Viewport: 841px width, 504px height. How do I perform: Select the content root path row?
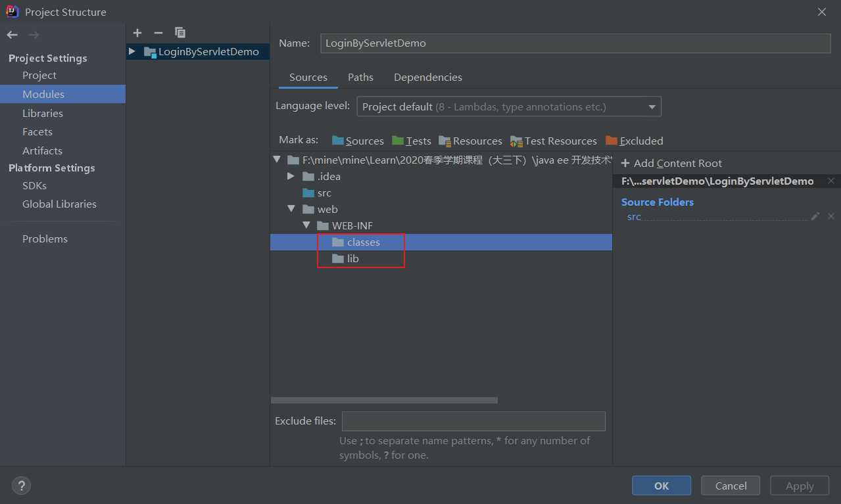coord(441,159)
